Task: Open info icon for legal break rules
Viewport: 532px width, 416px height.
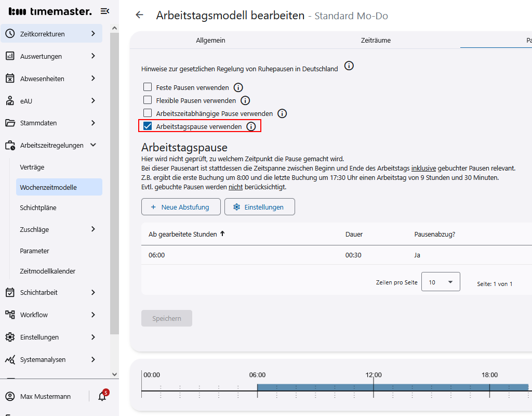Action: [x=349, y=66]
